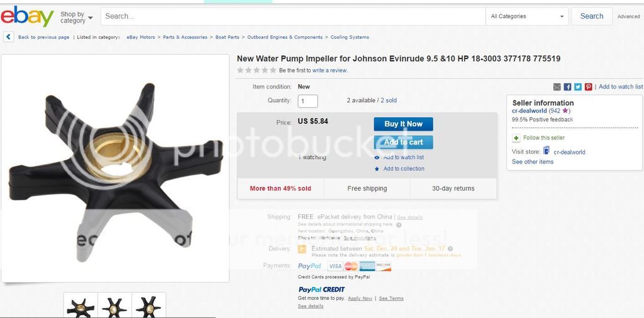The width and height of the screenshot is (644, 318).
Task: Pin this item on Pinterest
Action: tap(589, 87)
